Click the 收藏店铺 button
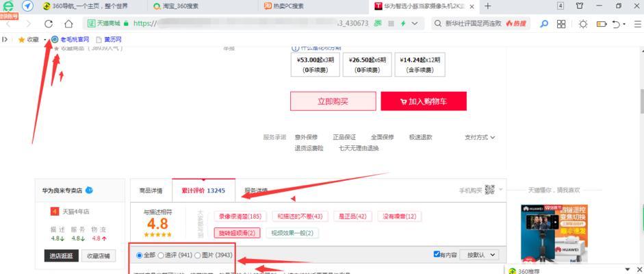Screen dimensions: 644x274 [x=99, y=256]
